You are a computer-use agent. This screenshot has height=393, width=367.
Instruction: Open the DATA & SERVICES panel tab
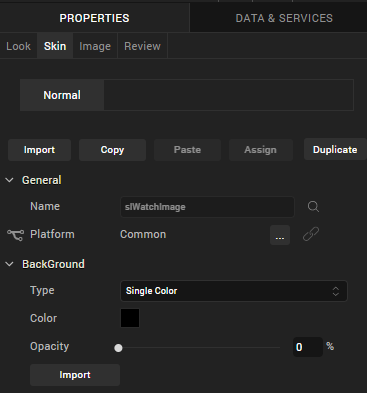click(284, 18)
